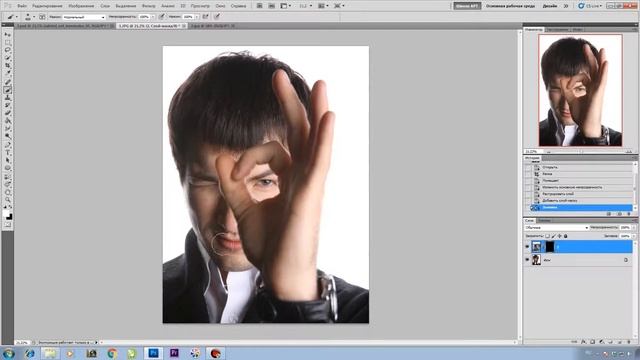
Task: Toggle tablet pressure for opacity
Action: tap(162, 17)
